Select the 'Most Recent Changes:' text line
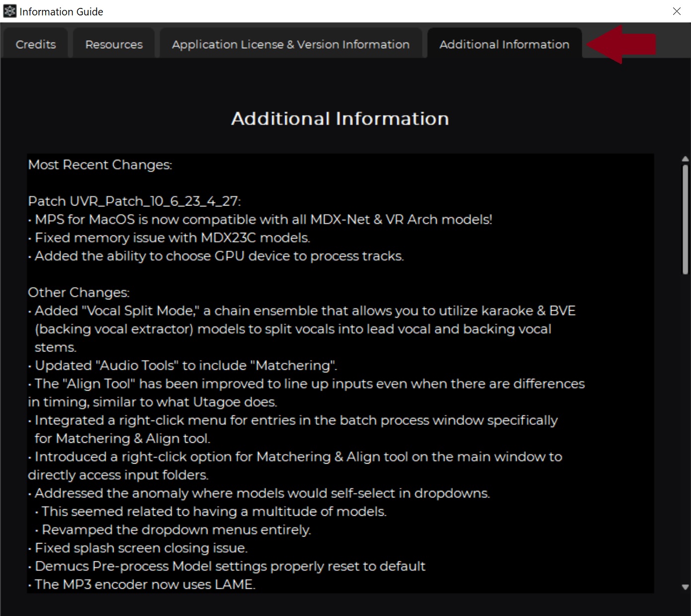 pyautogui.click(x=100, y=165)
